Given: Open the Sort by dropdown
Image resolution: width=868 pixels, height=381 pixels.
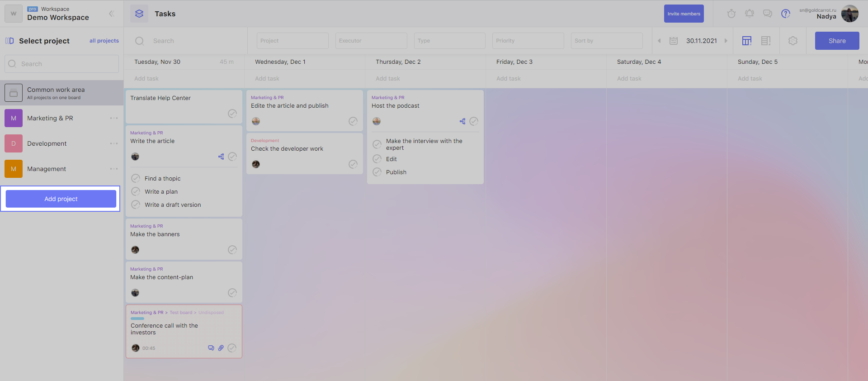Looking at the screenshot, I should 606,41.
